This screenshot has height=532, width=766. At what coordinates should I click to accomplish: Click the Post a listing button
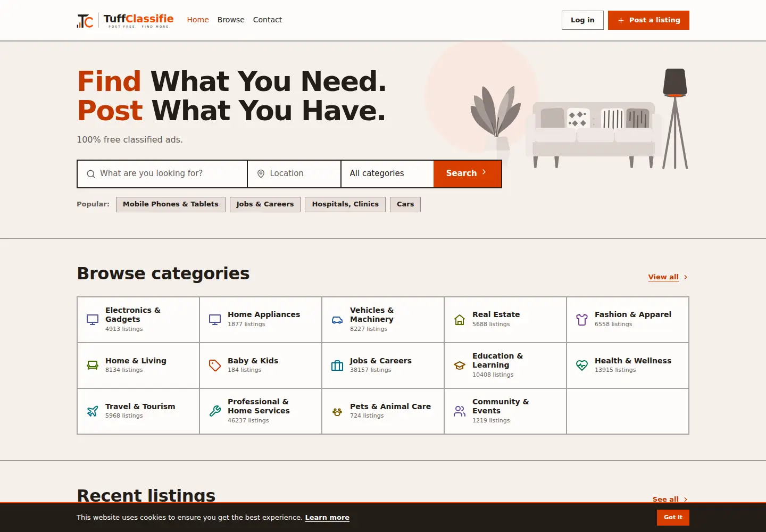coord(648,20)
